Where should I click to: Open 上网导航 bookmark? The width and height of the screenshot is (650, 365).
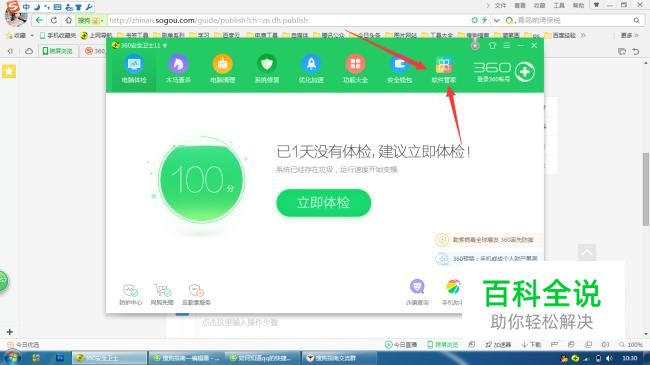pos(96,36)
